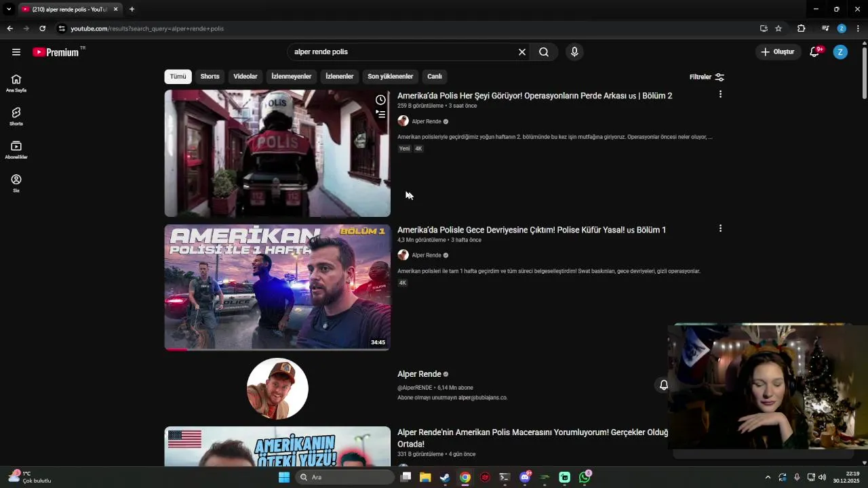Open Shorts in the left sidebar
Screen dimensions: 868x488
[x=16, y=117]
